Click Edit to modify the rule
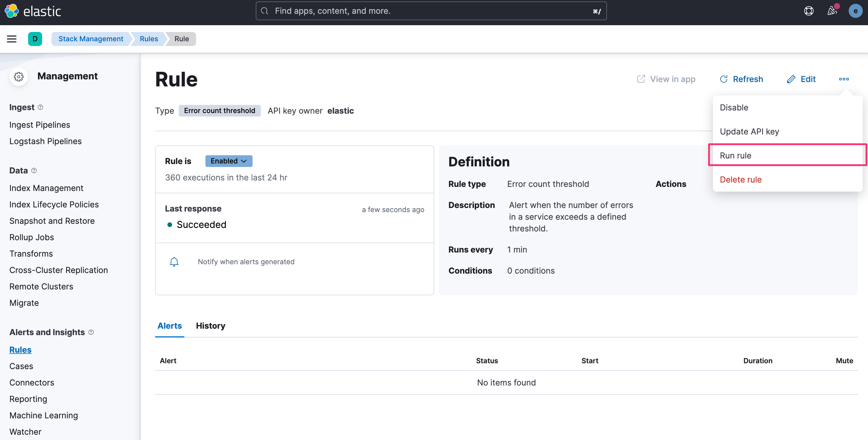 pyautogui.click(x=802, y=79)
